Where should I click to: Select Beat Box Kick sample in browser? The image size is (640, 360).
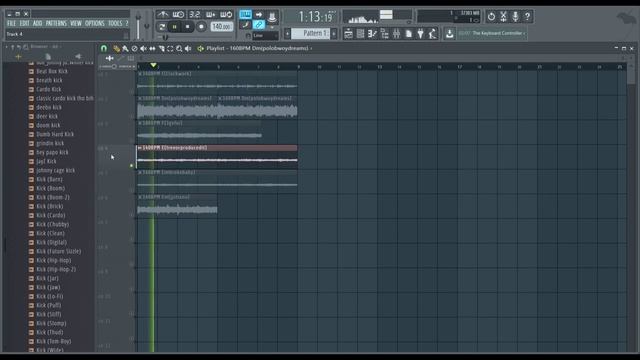(x=52, y=71)
